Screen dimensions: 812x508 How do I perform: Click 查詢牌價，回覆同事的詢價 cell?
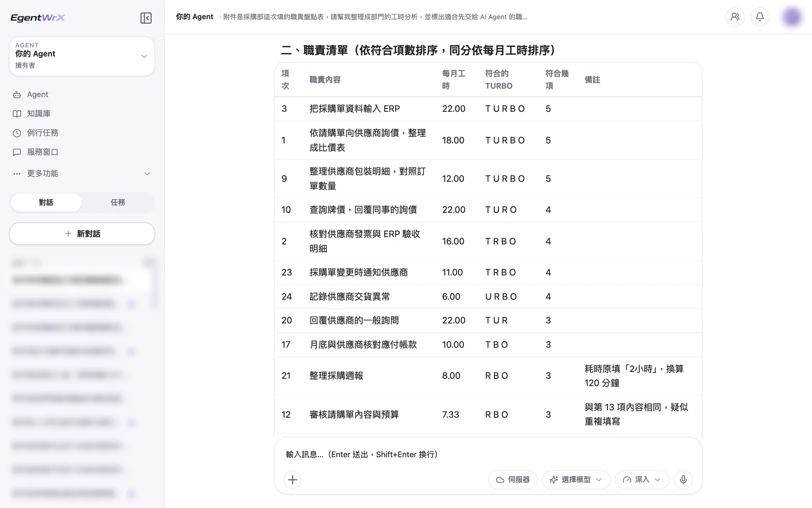pos(363,210)
